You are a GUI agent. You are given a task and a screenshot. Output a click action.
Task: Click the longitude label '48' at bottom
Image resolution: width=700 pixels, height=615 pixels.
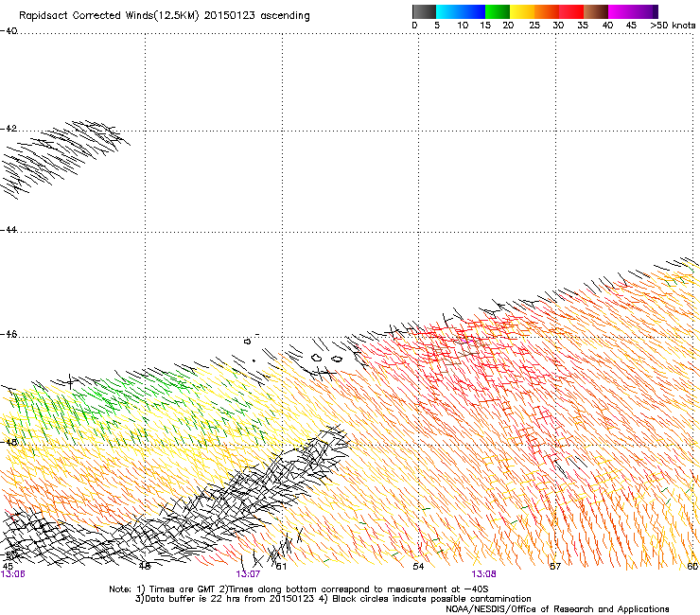pyautogui.click(x=145, y=567)
